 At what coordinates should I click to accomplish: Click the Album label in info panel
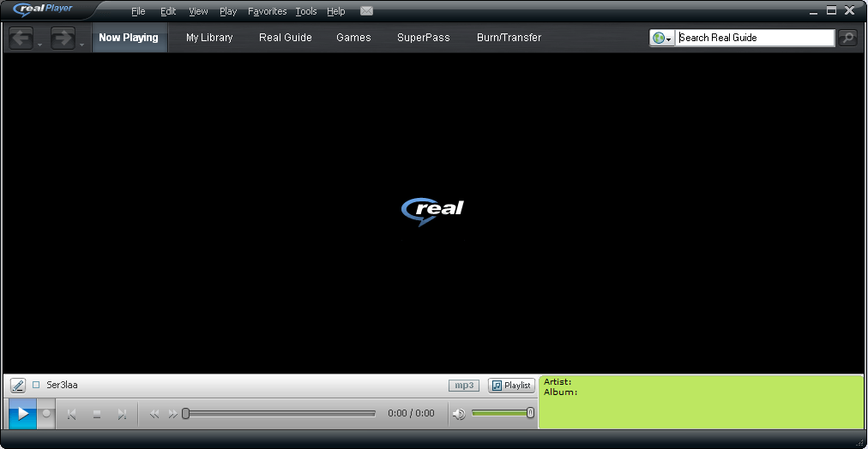coord(560,392)
